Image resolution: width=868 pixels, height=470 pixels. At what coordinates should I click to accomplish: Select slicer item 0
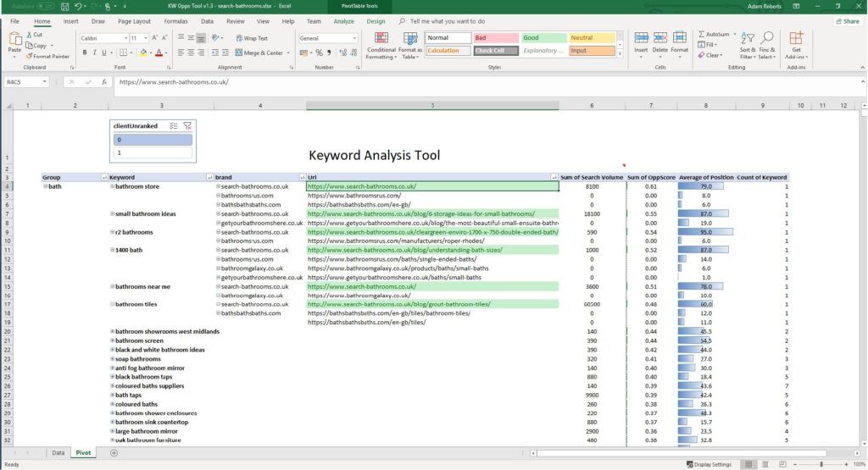pos(153,140)
